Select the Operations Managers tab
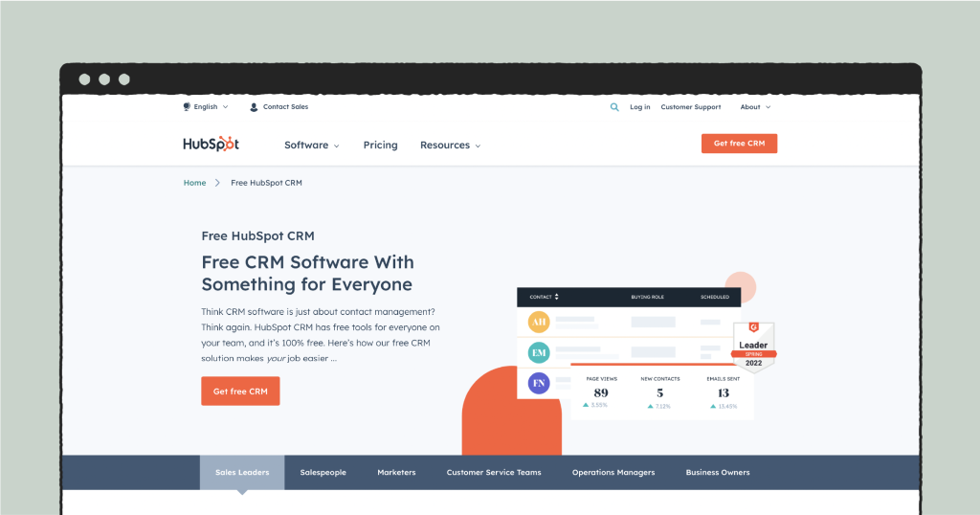 point(613,473)
